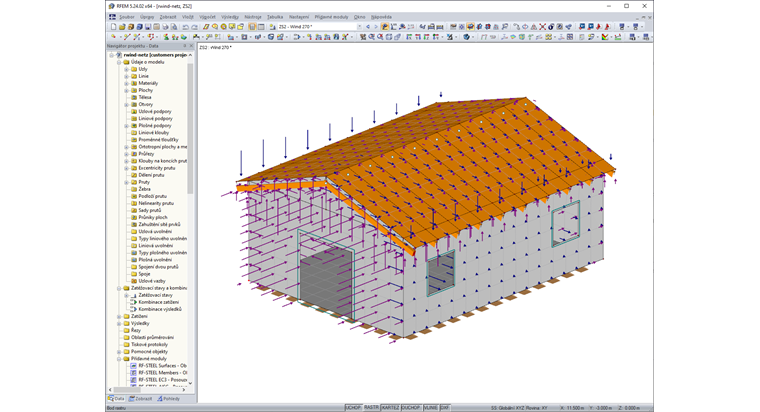This screenshot has height=412, width=760.
Task: Click the redo arrow icon
Action: [x=195, y=27]
